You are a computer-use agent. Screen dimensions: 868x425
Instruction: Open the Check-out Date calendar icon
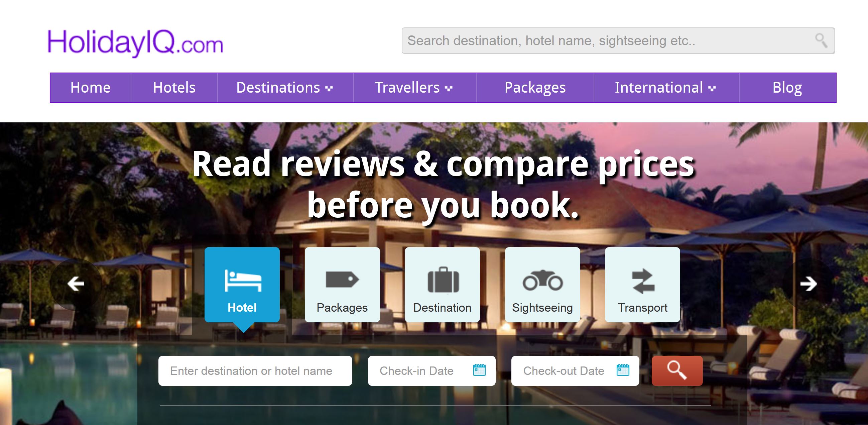pos(623,370)
